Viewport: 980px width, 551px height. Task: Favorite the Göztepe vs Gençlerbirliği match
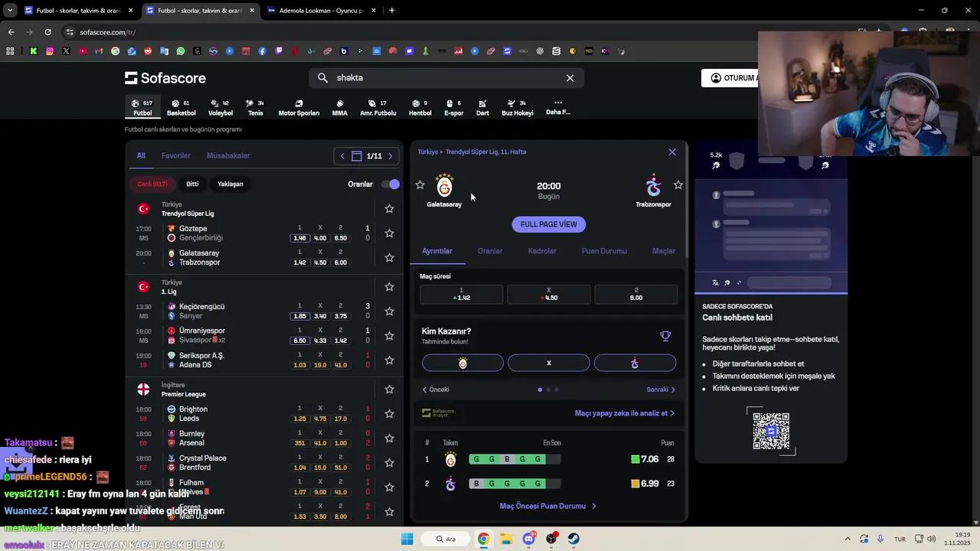point(389,233)
